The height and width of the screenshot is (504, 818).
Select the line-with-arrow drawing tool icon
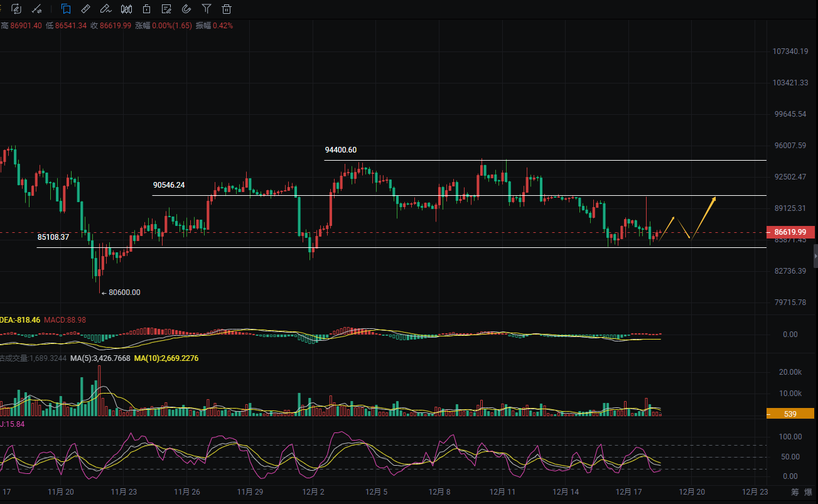[37, 9]
